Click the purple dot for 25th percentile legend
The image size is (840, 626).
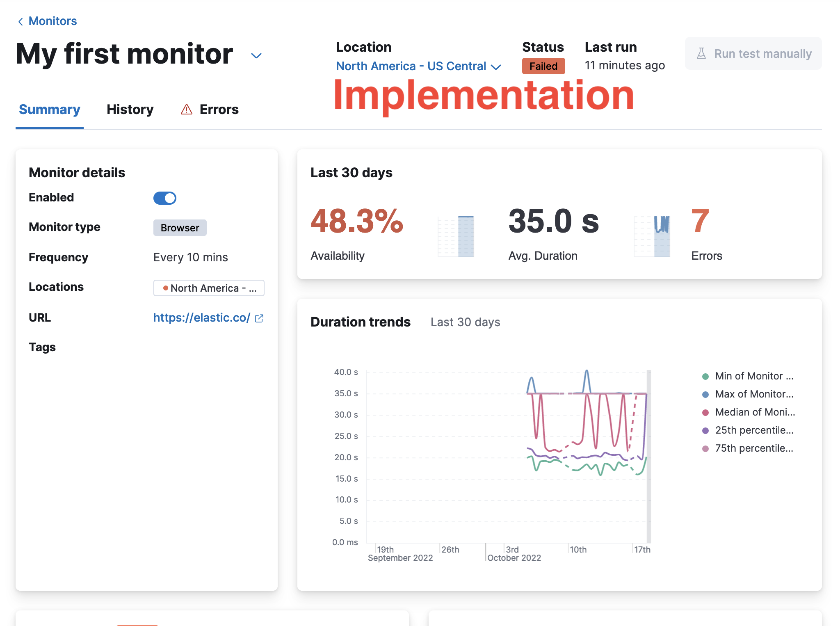click(x=705, y=430)
